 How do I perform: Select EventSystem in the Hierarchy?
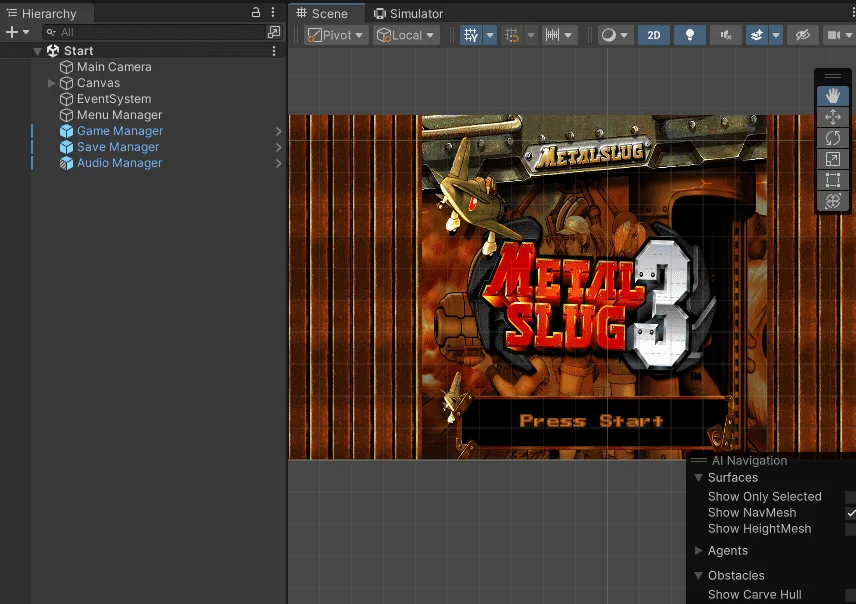(x=114, y=99)
